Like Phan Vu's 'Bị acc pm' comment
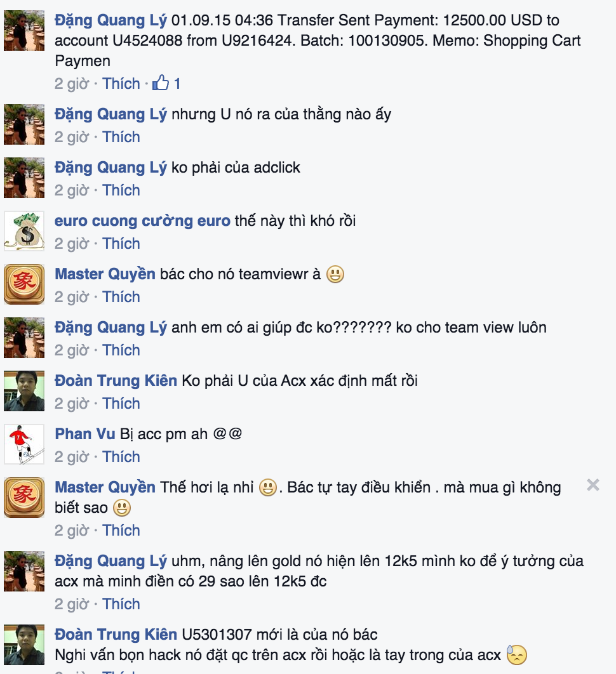The image size is (616, 674). 121,456
